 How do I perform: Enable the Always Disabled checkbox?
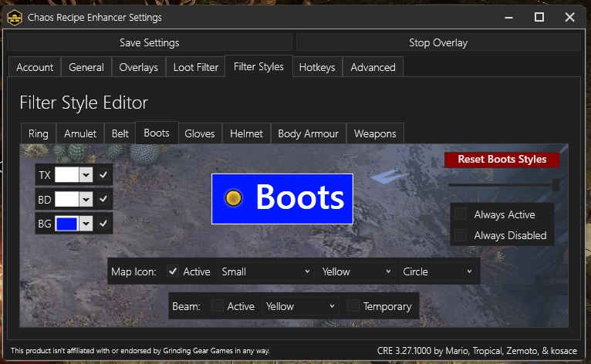(461, 235)
